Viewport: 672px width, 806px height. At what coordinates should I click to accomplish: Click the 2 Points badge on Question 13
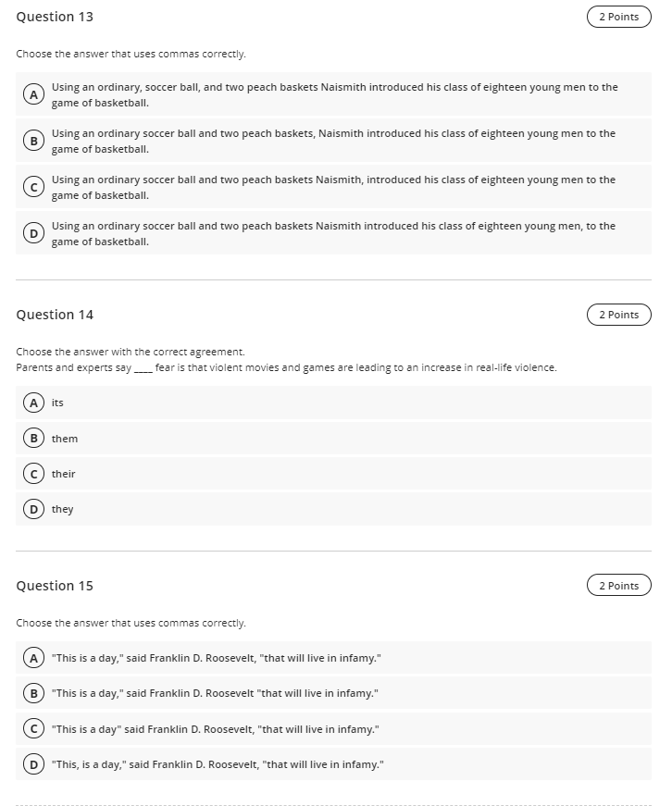(x=618, y=16)
